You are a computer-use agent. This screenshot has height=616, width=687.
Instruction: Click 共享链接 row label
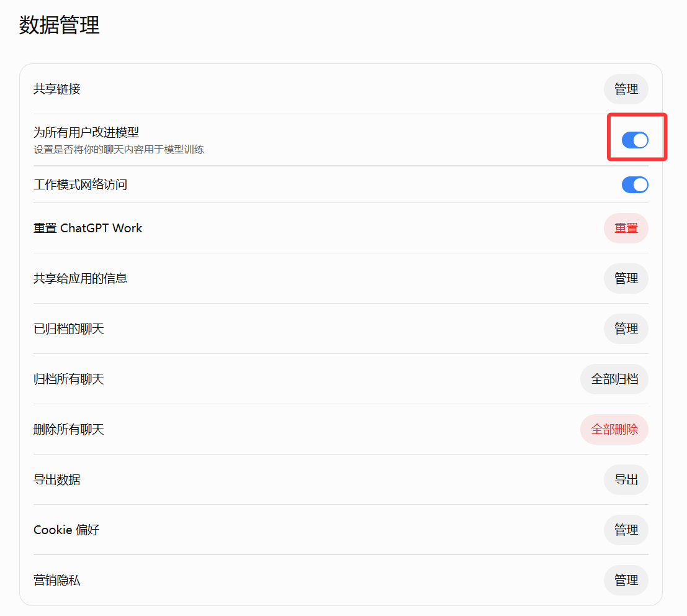(x=57, y=89)
